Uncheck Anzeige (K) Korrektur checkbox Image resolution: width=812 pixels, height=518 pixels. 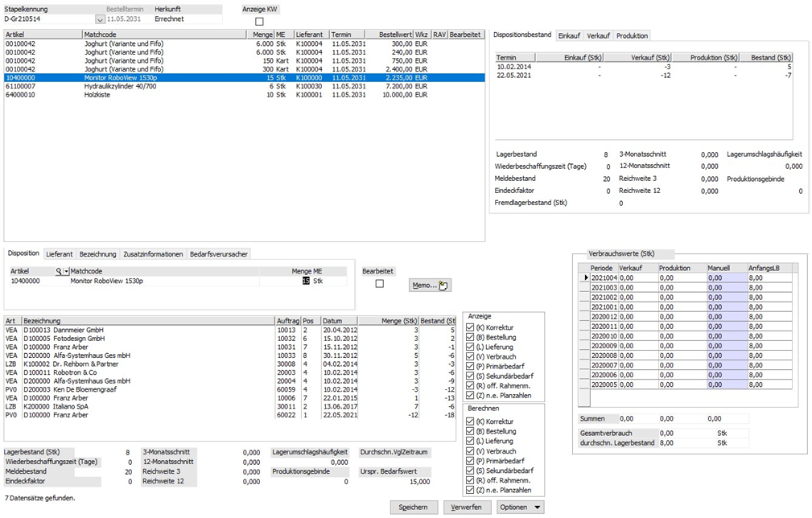tap(471, 327)
